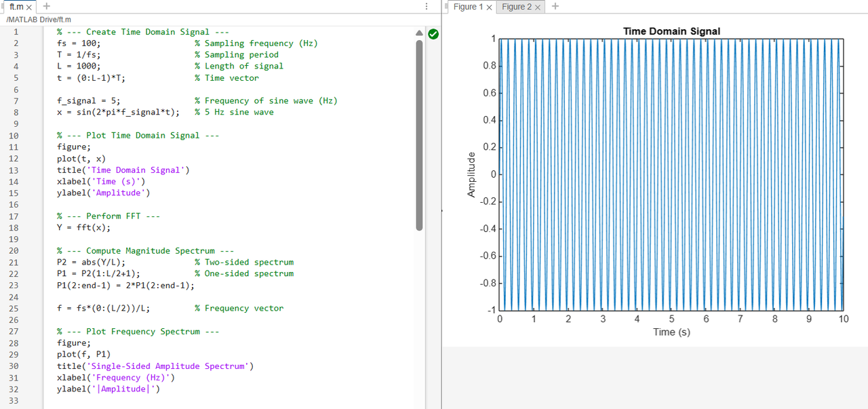This screenshot has height=409, width=868.
Task: Click the 'f = fs*(0:(L/2))/L;' code
Action: [103, 309]
